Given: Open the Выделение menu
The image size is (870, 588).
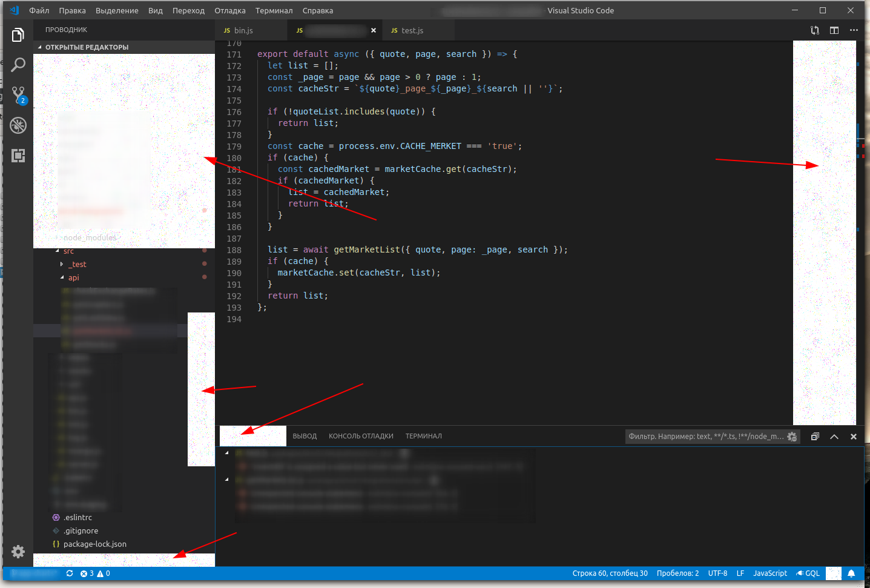Looking at the screenshot, I should [x=117, y=10].
